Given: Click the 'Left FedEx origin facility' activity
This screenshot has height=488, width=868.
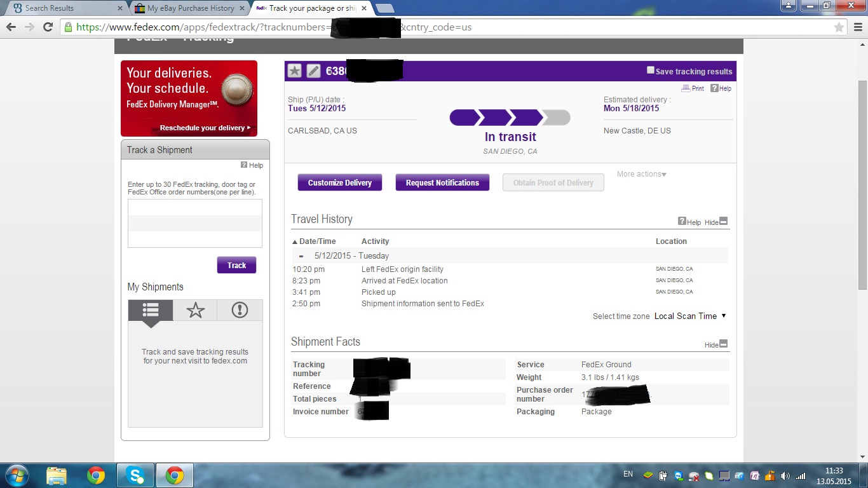Looking at the screenshot, I should [402, 269].
